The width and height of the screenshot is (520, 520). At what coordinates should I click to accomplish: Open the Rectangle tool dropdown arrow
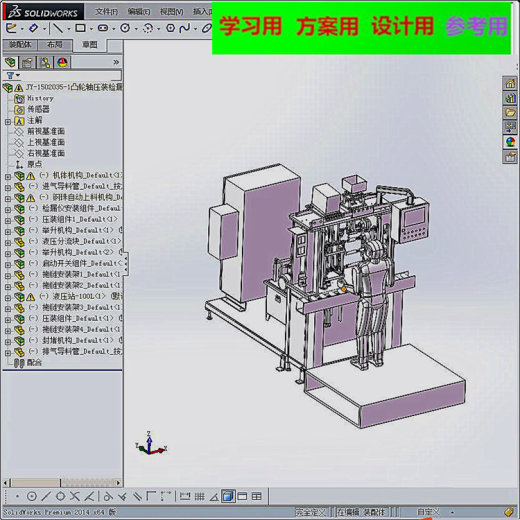click(91, 29)
